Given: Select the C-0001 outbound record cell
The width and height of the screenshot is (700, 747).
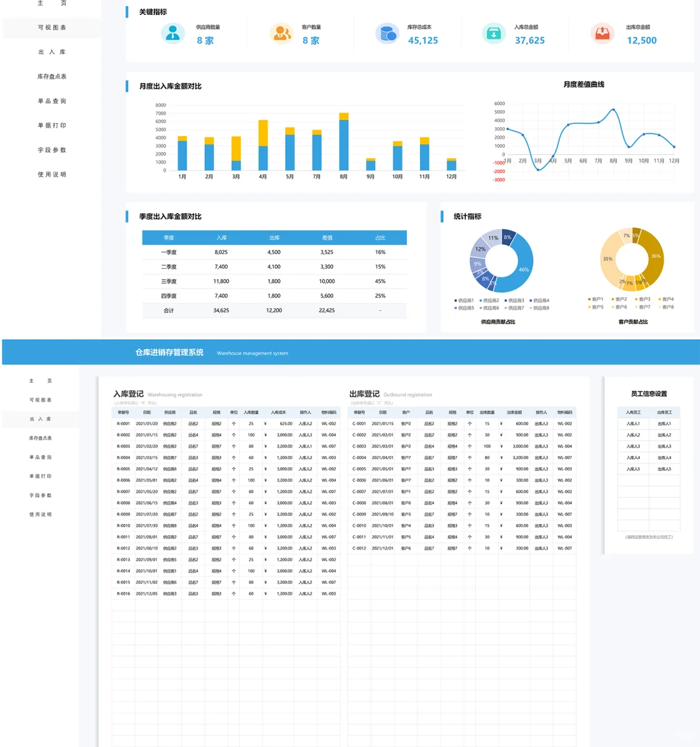Looking at the screenshot, I should (359, 424).
